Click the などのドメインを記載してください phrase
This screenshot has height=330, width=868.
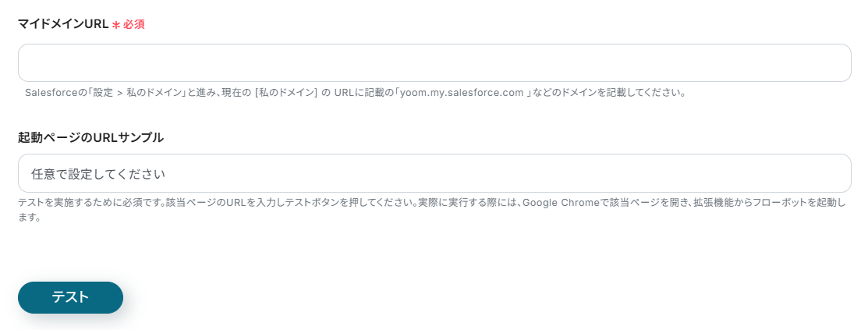(x=608, y=92)
